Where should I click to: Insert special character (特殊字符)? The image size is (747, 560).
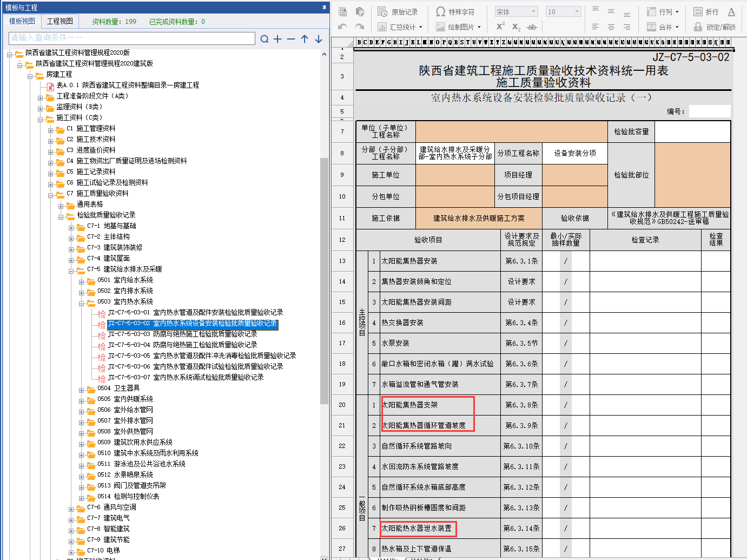pyautogui.click(x=455, y=12)
